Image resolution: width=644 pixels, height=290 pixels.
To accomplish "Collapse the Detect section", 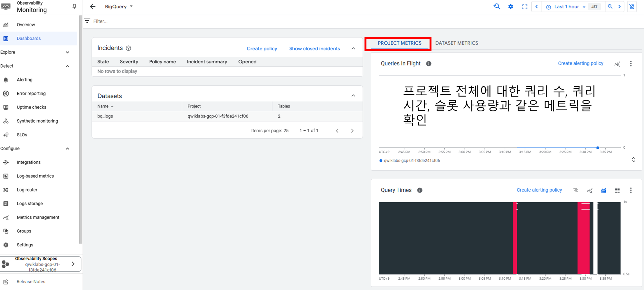I will point(67,66).
